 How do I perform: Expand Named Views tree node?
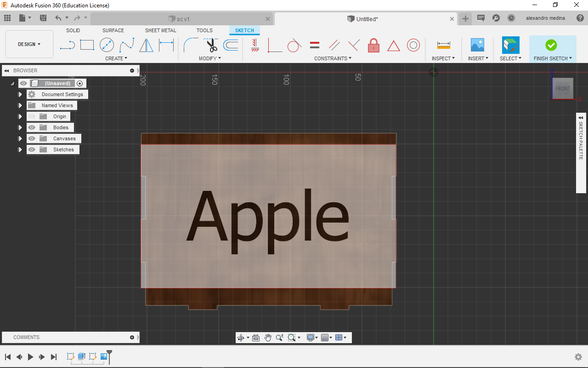(20, 105)
